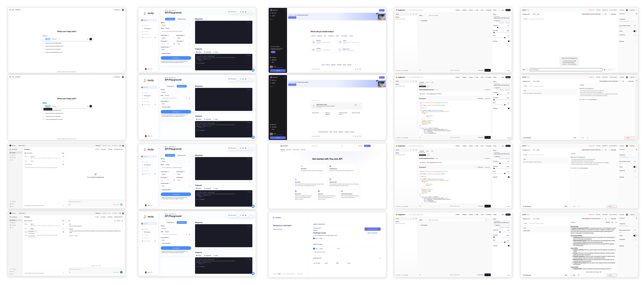644x285 pixels.
Task: Click Temperature slider beside the GPU Overview response
Action: (628, 226)
